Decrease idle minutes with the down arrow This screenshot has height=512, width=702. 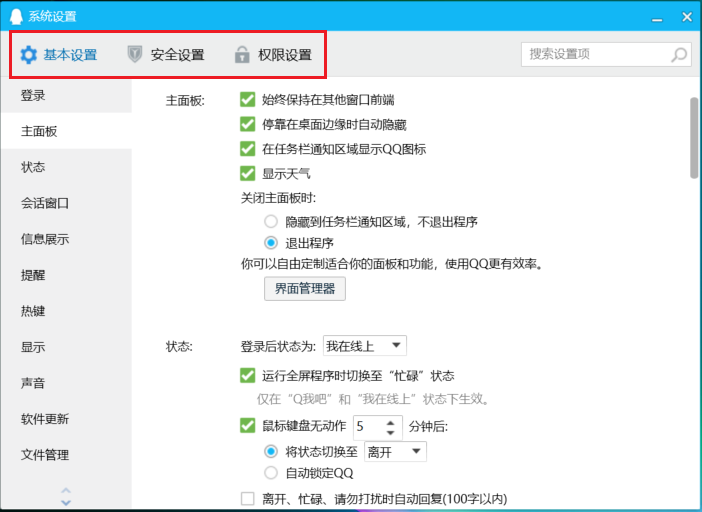(390, 432)
